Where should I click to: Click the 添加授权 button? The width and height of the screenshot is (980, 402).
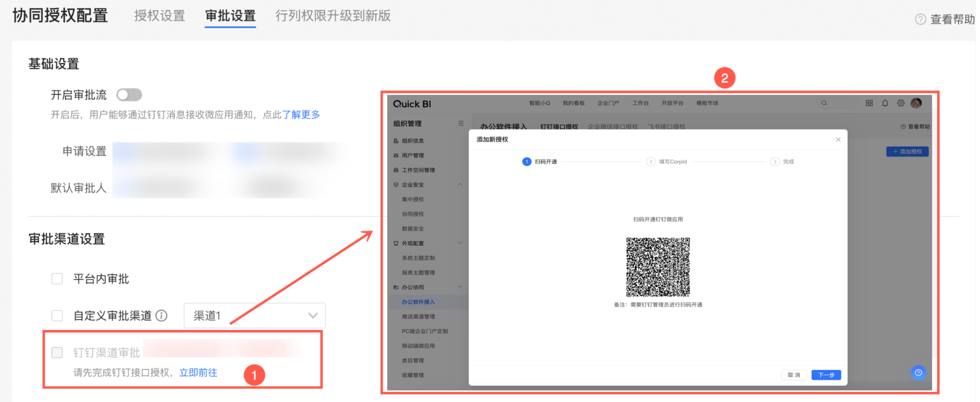(x=907, y=151)
